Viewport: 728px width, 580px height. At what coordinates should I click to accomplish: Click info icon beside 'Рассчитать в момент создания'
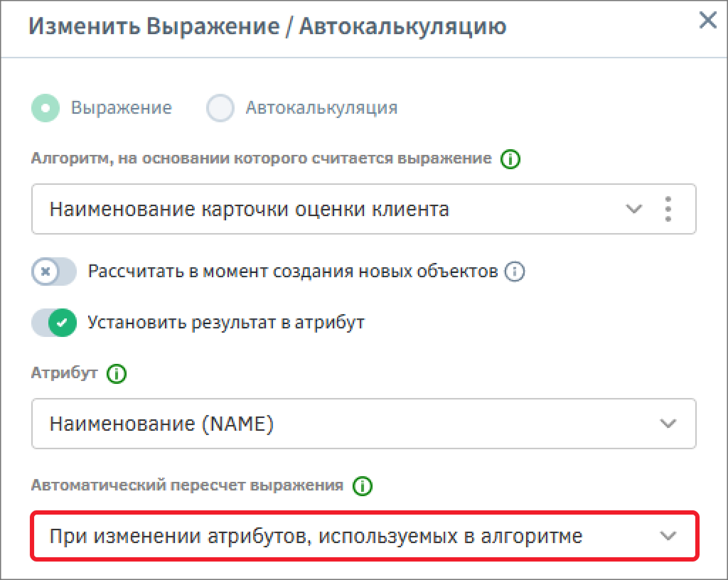(515, 272)
